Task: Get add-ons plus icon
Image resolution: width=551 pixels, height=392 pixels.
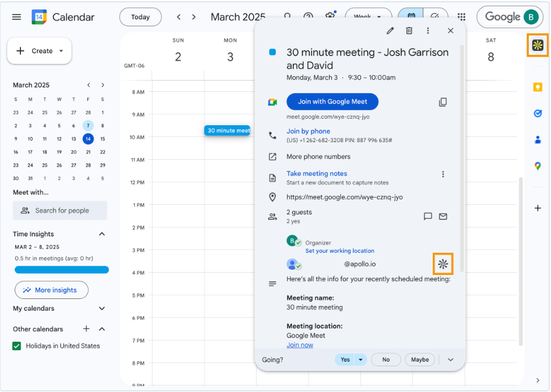Action: [538, 208]
